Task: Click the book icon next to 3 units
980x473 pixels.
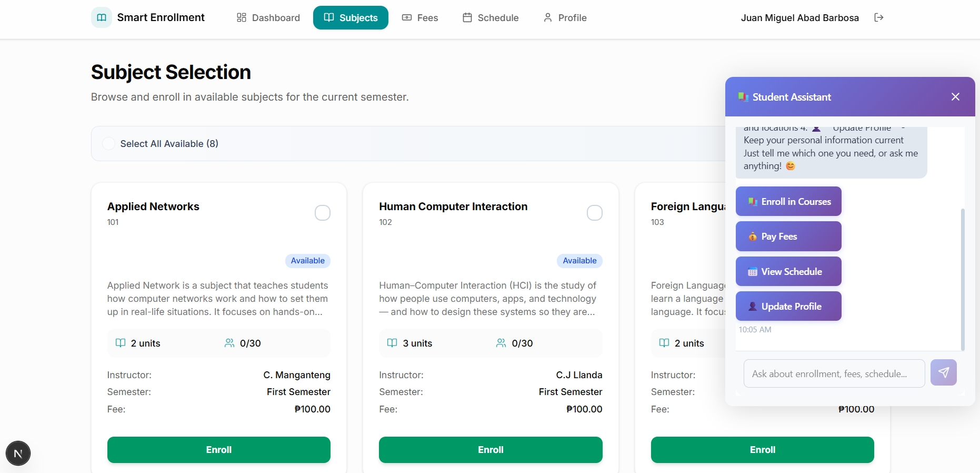Action: [392, 343]
